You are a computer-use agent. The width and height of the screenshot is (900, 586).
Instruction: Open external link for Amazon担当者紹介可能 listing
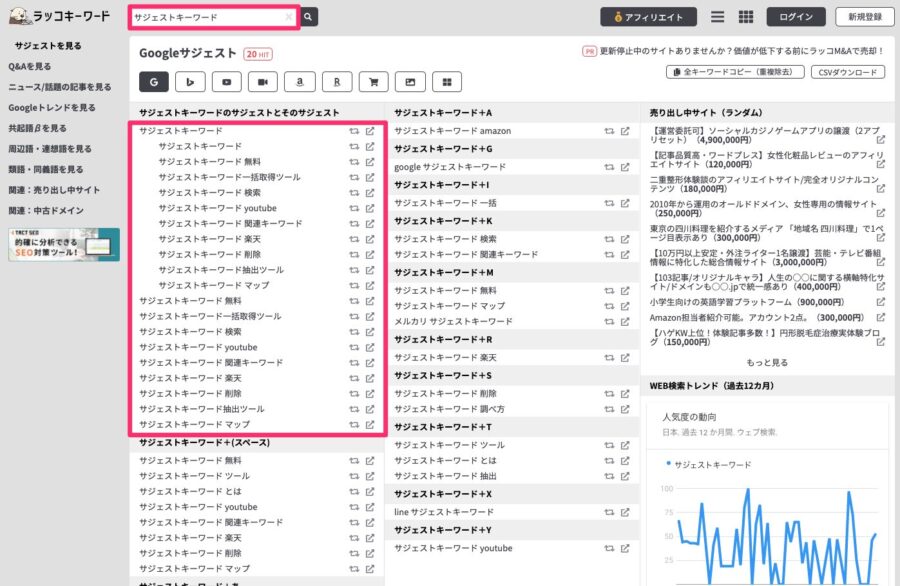coord(880,317)
